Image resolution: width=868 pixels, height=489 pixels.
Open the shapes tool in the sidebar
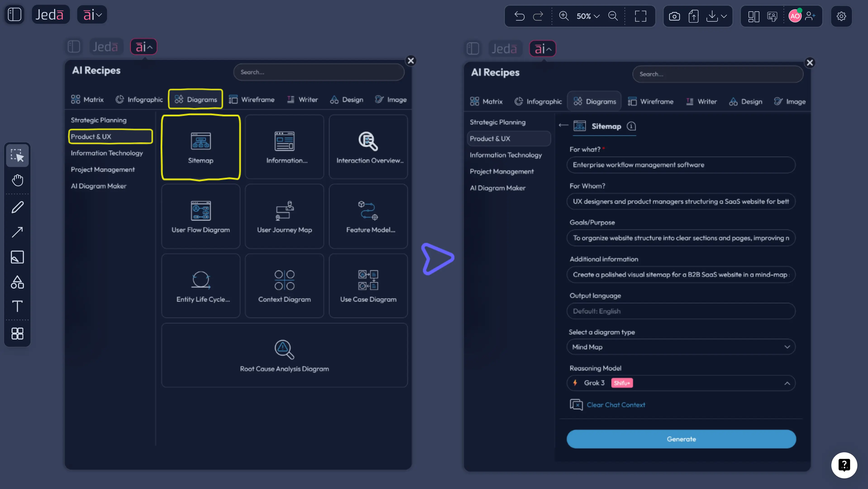[17, 282]
